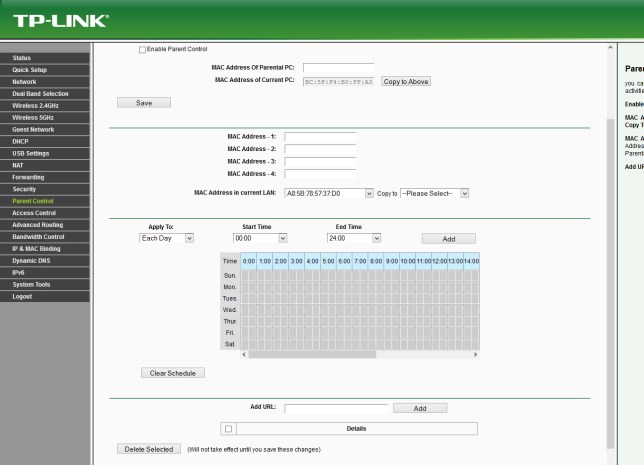Click the Add URL input field
Screen dimensions: 644x465
click(x=336, y=409)
